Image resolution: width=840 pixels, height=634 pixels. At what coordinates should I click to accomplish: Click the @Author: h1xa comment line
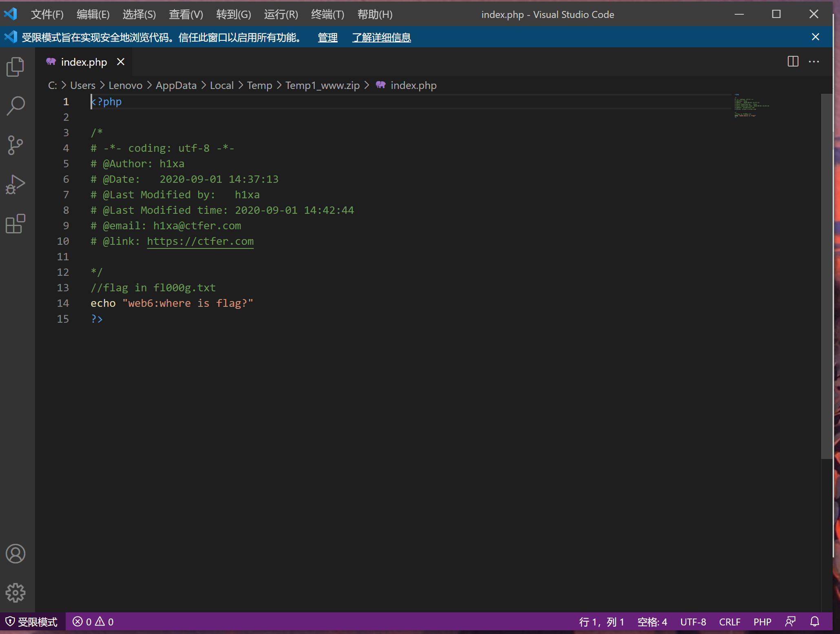pos(137,164)
